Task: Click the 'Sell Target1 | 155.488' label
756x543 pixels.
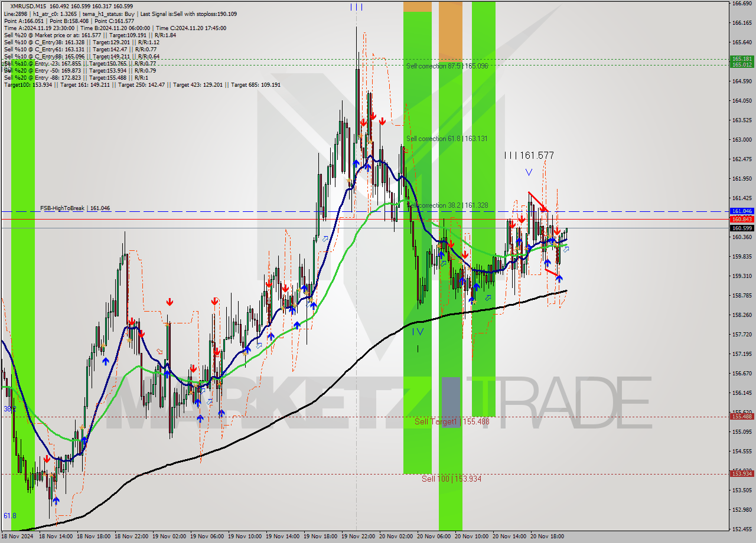Action: pos(452,421)
